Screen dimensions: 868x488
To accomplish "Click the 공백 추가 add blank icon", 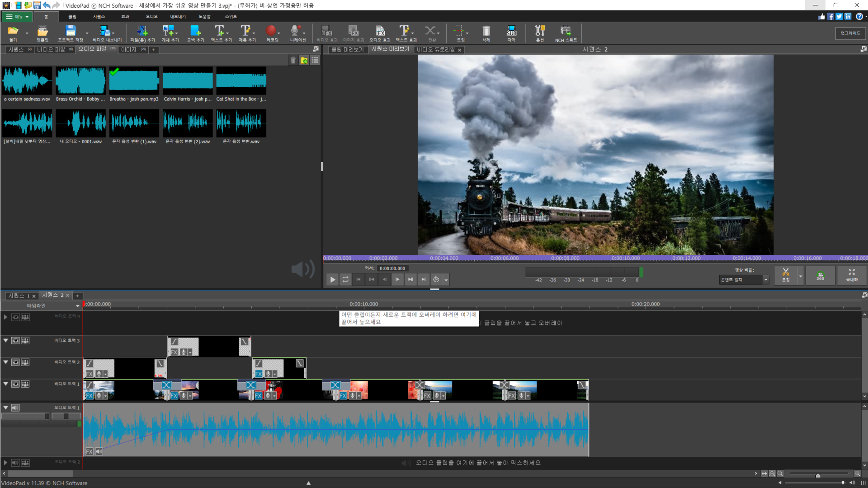I will coord(195,31).
